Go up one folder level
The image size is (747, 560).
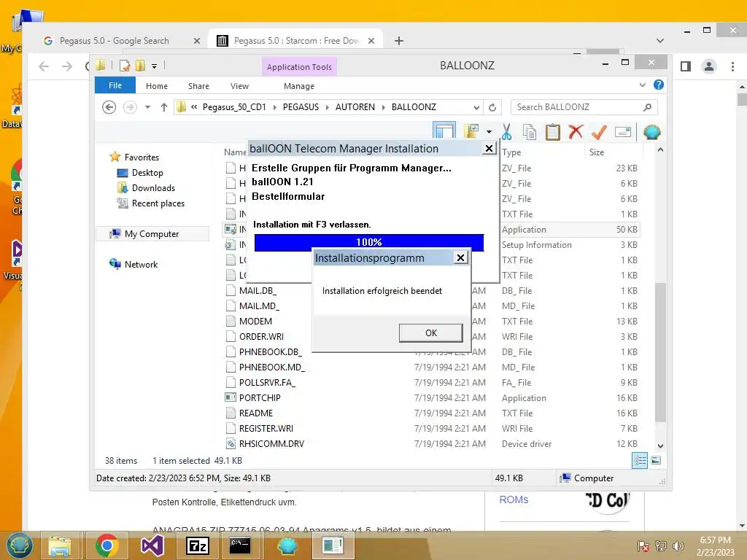[164, 107]
